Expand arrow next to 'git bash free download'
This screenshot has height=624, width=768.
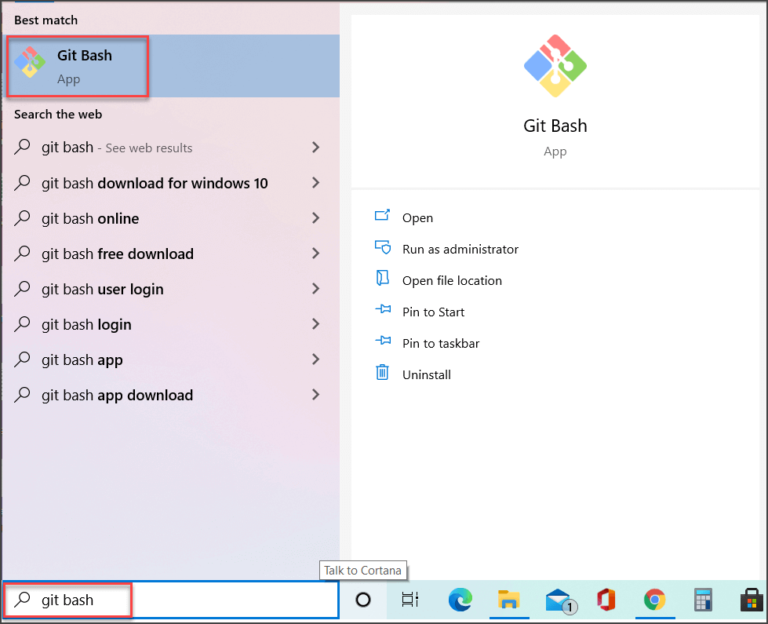tap(316, 253)
